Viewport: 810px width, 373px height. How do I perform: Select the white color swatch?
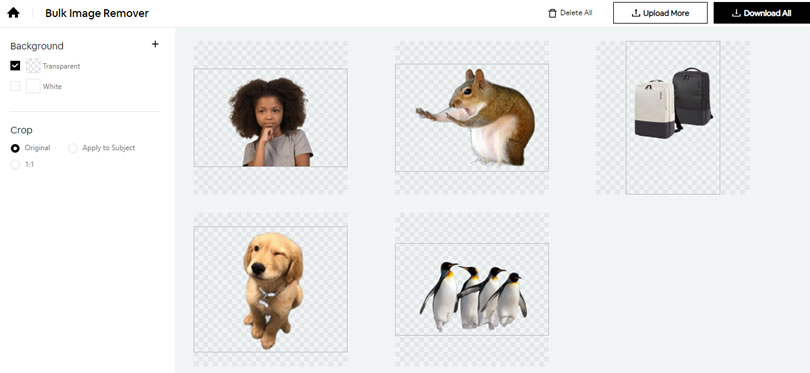tap(34, 86)
